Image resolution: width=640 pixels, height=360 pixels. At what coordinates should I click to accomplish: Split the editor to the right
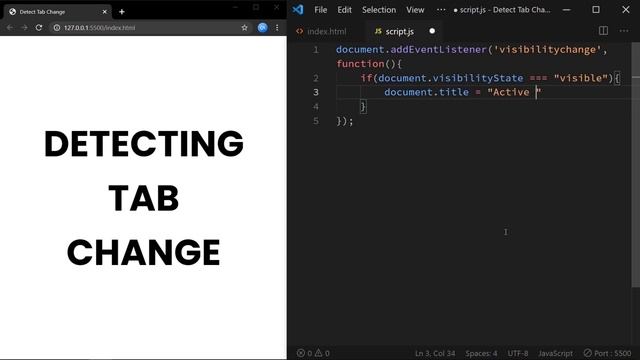click(603, 31)
